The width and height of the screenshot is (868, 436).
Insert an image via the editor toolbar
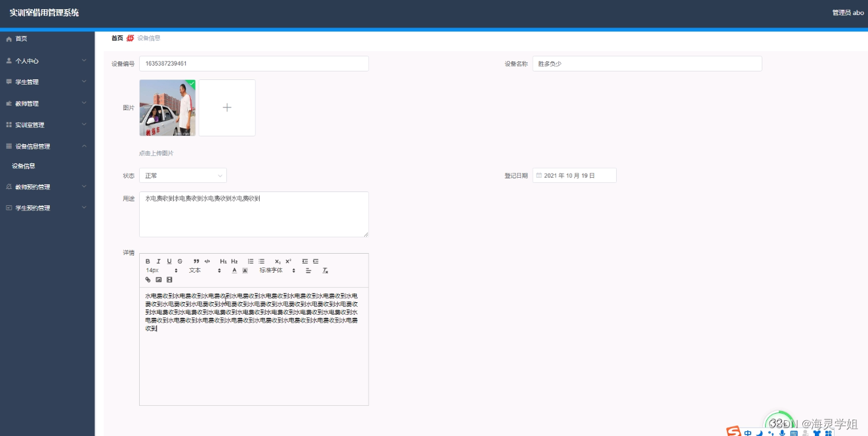click(159, 280)
